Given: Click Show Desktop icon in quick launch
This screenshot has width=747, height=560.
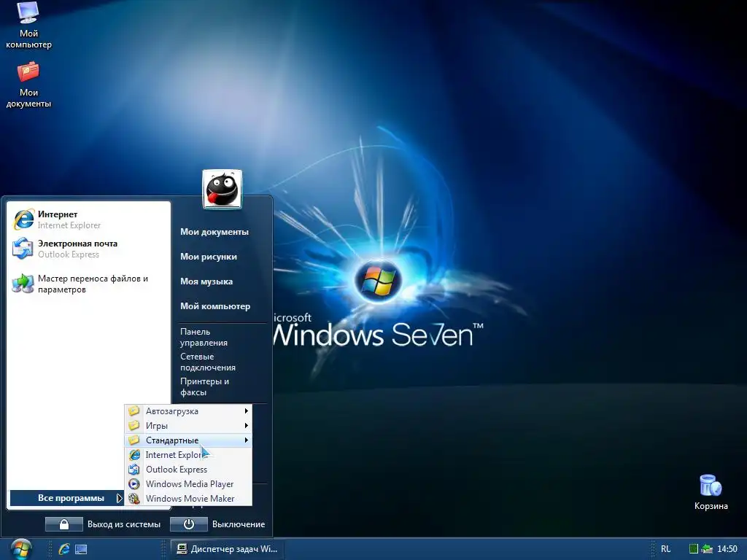Looking at the screenshot, I should click(81, 549).
